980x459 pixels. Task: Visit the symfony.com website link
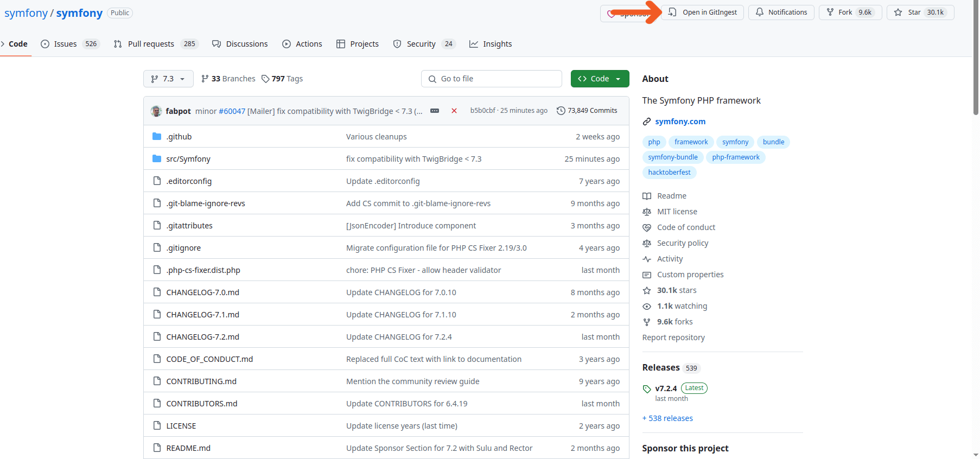tap(680, 122)
